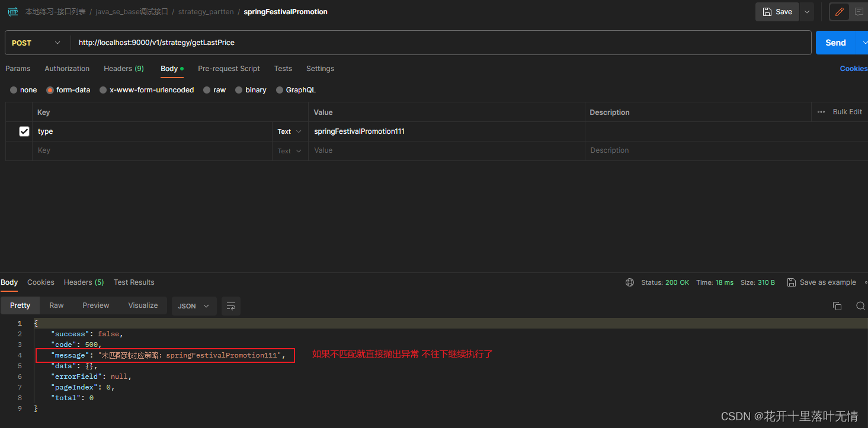Screen dimensions: 868x428
Task: Open the response Cookies tab
Action: (x=41, y=282)
